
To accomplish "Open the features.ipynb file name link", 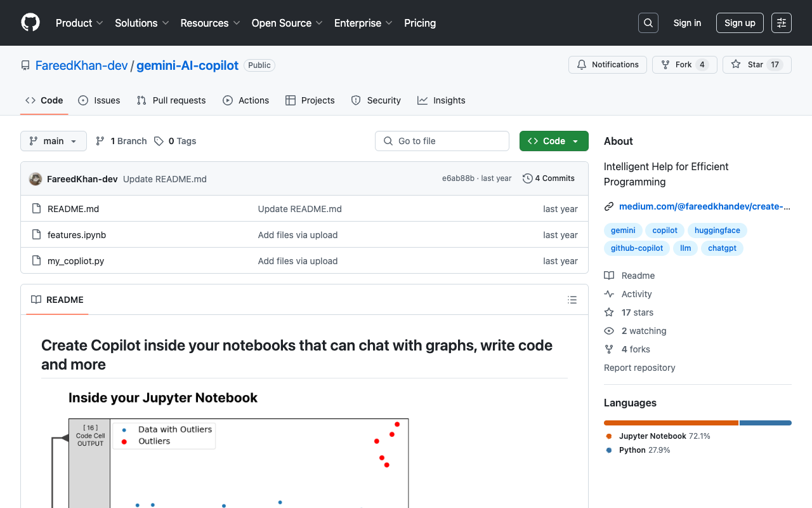I will point(77,235).
